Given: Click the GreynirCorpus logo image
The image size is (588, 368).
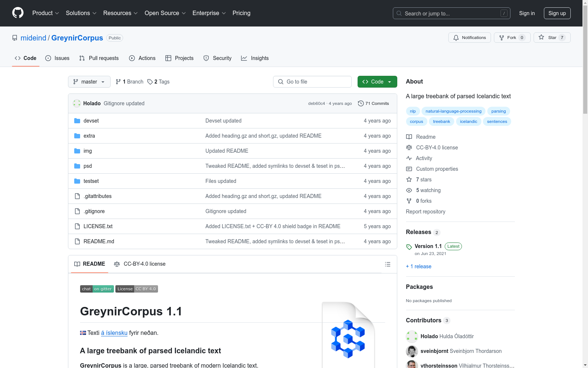Looking at the screenshot, I should [348, 335].
